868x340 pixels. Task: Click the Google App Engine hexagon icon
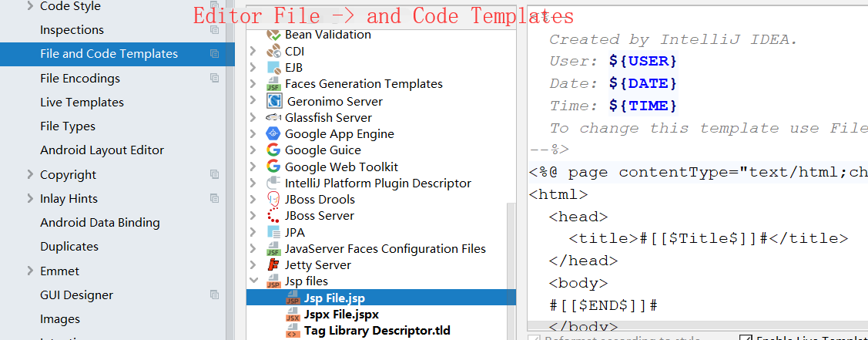pyautogui.click(x=273, y=133)
